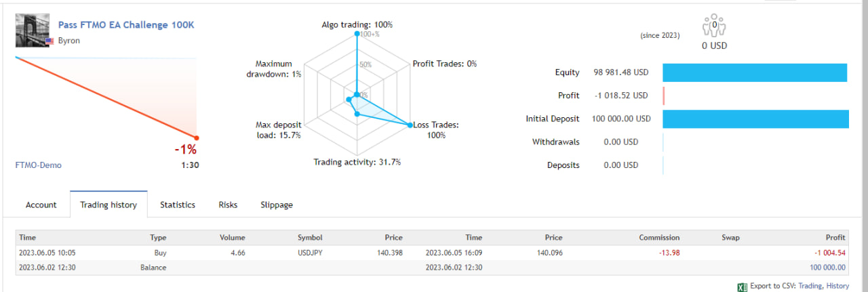Click the blue Equity bar
Image resolution: width=868 pixels, height=292 pixels.
(x=754, y=72)
